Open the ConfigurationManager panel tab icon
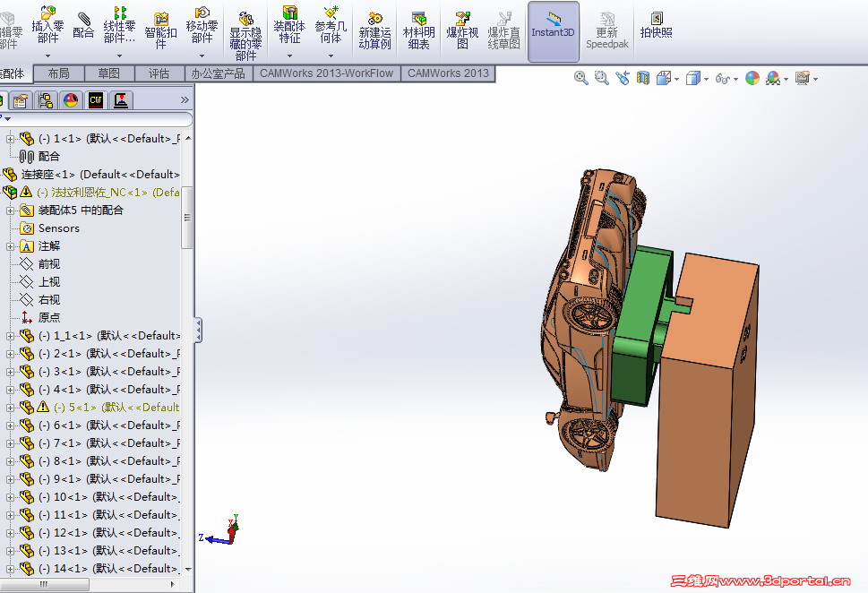 46,100
